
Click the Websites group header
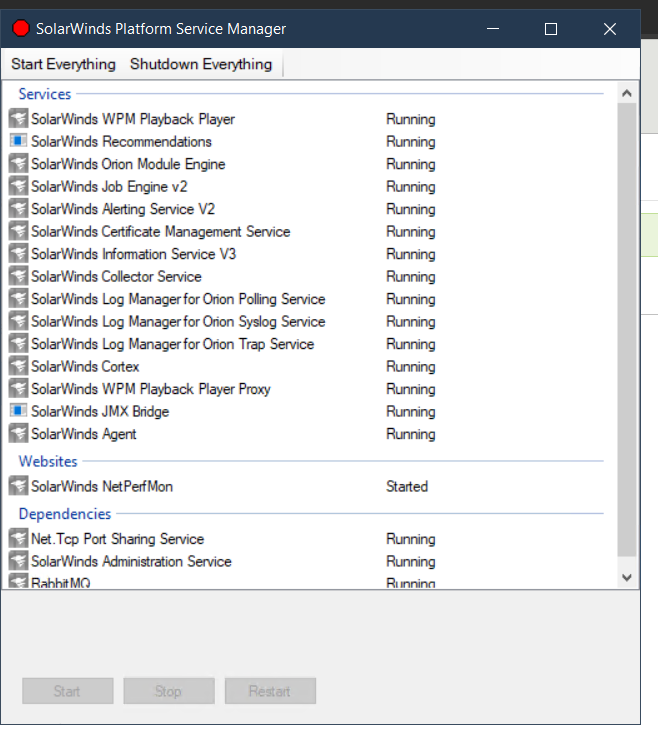click(48, 461)
